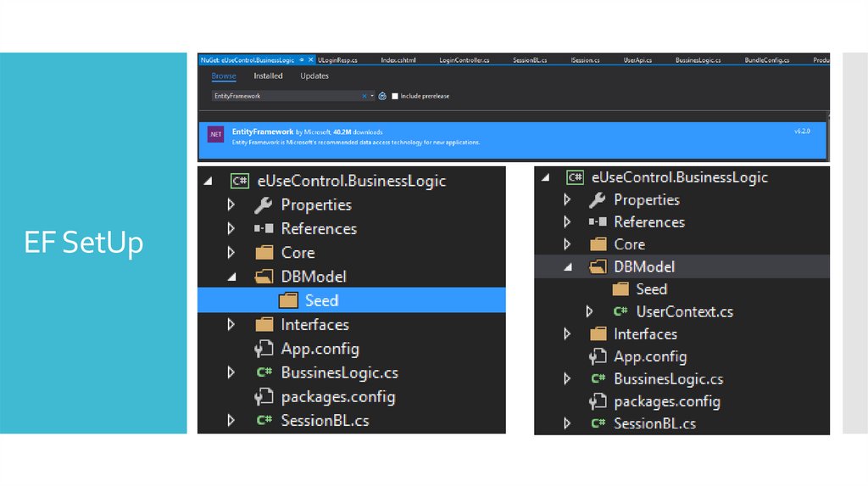Switch to LoginController.cs document tab
Image resolution: width=868 pixels, height=487 pixels.
[x=464, y=60]
